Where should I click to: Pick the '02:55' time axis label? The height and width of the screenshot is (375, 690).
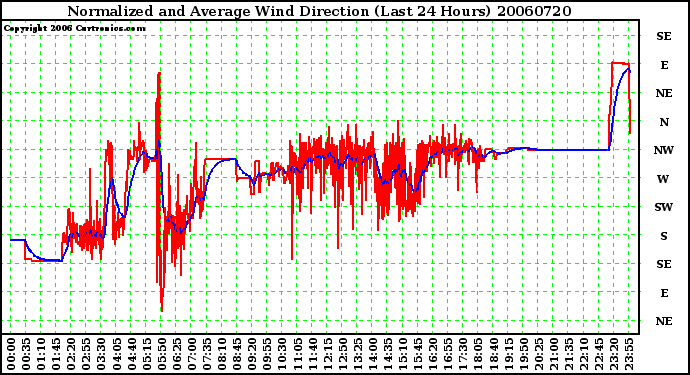[86, 354]
